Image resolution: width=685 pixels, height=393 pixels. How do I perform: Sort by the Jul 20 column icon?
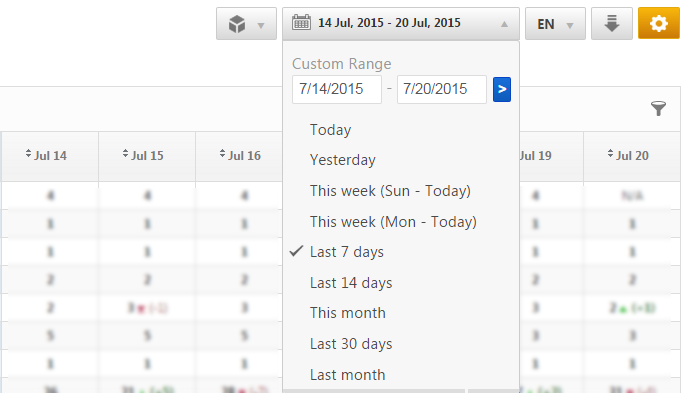(610, 154)
